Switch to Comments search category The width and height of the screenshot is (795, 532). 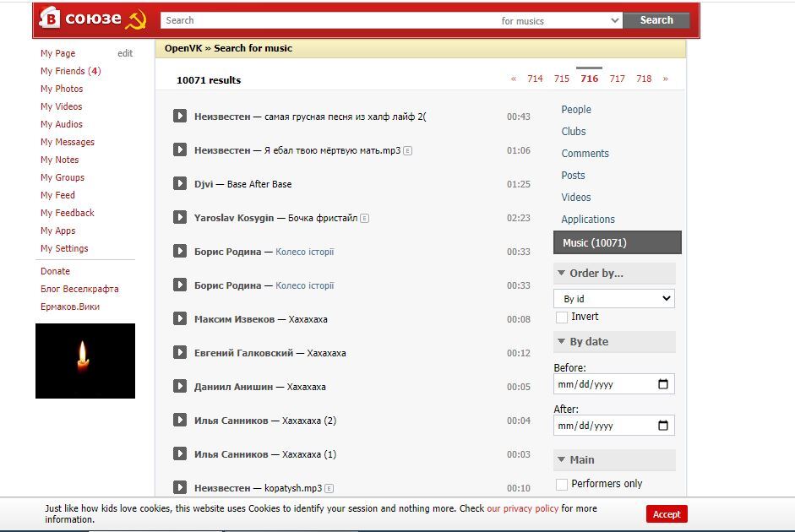(585, 153)
